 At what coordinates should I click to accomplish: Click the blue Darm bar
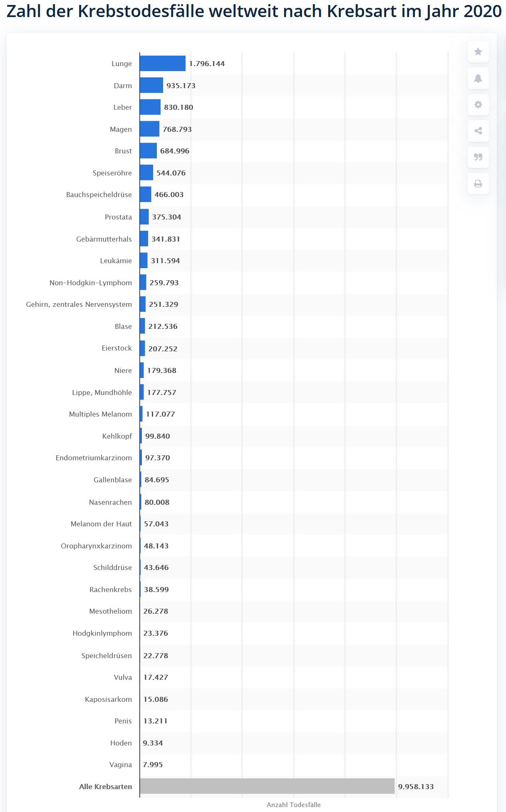tap(151, 85)
